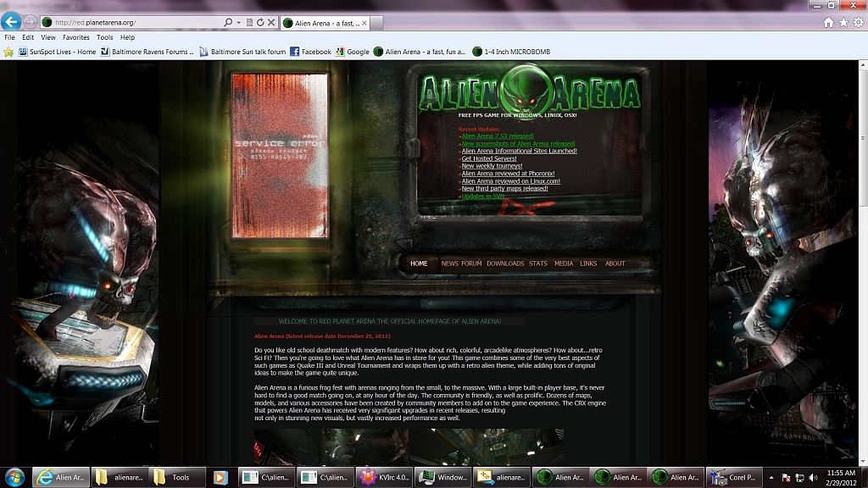Switch to the Corel P... taskbar button
The height and width of the screenshot is (488, 868).
click(735, 478)
